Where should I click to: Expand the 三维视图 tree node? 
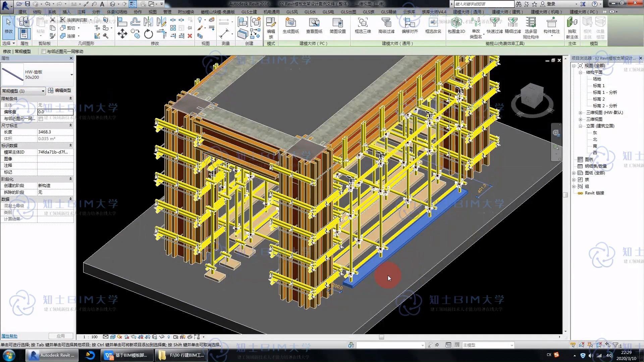point(580,119)
